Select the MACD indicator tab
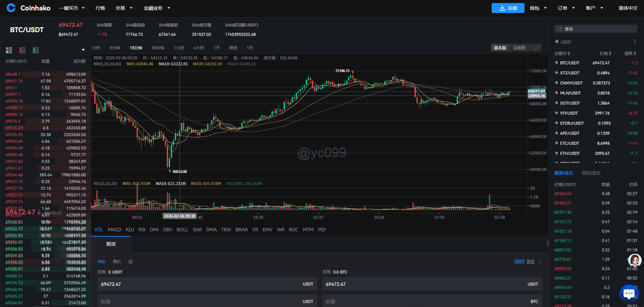The width and height of the screenshot is (644, 307). (114, 230)
